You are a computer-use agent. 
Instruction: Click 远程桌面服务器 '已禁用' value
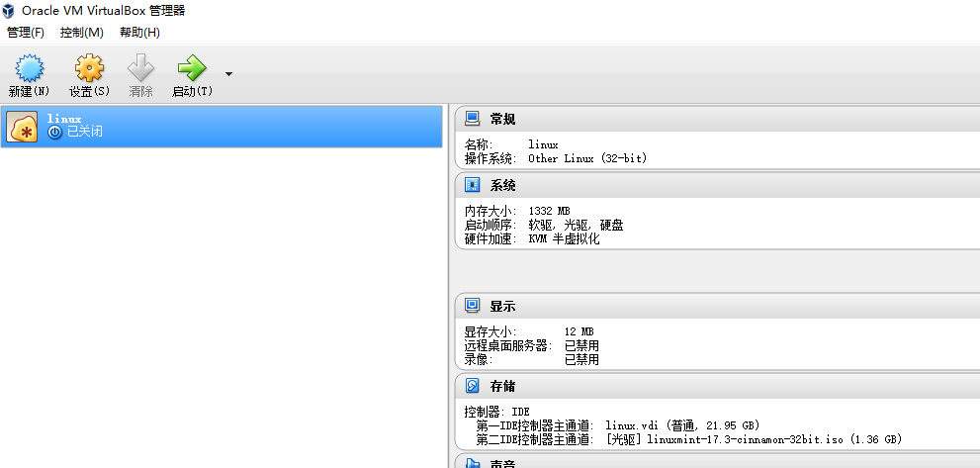[x=581, y=345]
